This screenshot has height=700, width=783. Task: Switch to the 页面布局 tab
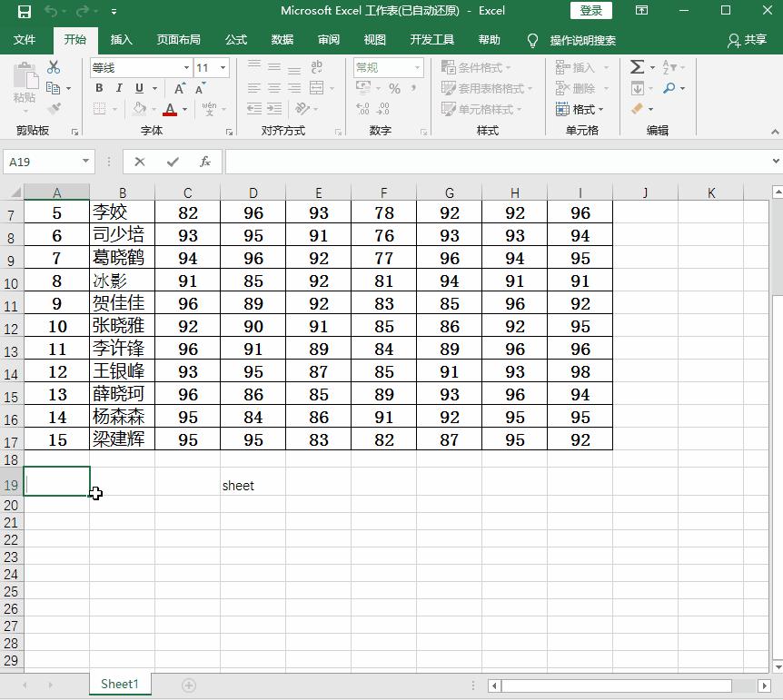click(178, 39)
